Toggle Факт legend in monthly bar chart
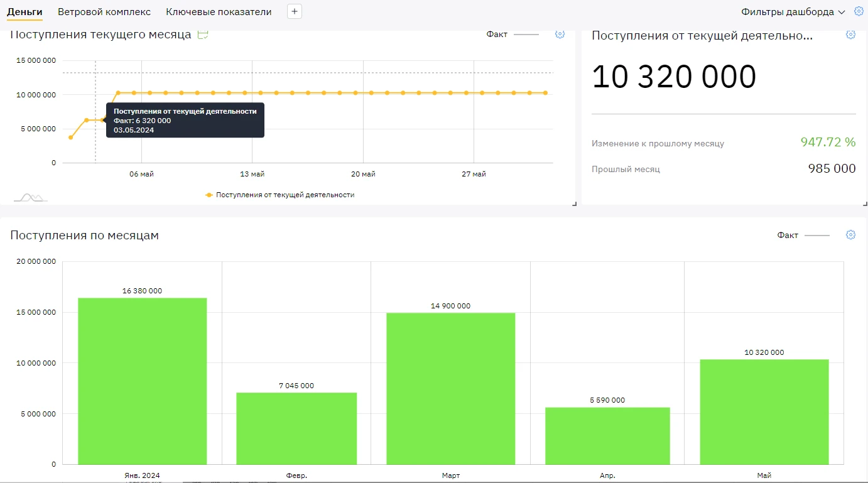Screen dimensions: 868x483 click(x=803, y=235)
